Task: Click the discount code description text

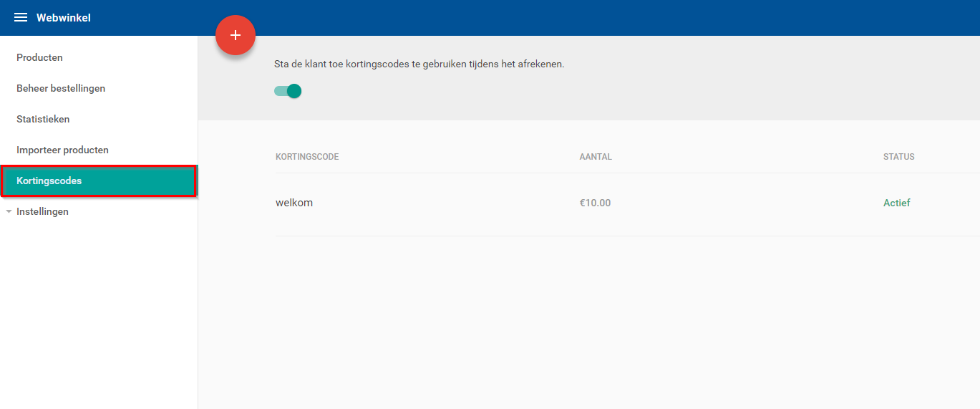Action: click(x=419, y=64)
